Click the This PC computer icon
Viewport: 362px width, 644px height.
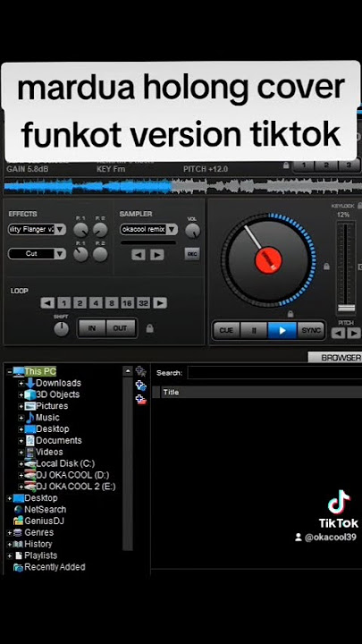click(x=19, y=372)
